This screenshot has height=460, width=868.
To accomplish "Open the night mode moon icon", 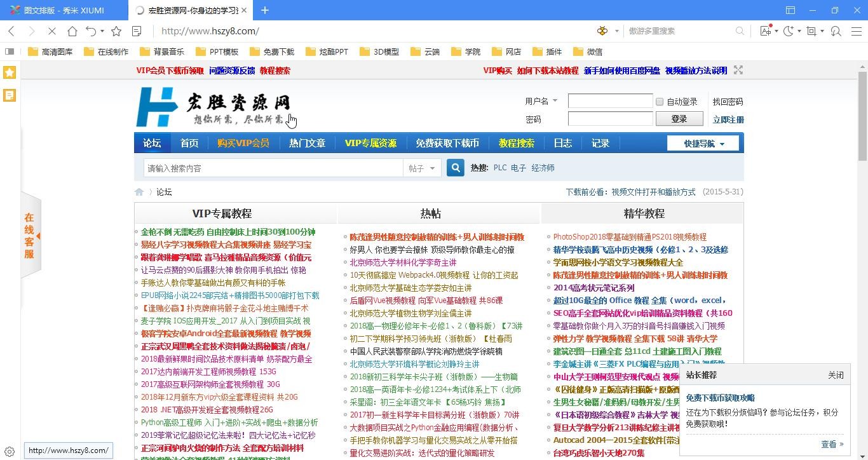I will pyautogui.click(x=789, y=31).
